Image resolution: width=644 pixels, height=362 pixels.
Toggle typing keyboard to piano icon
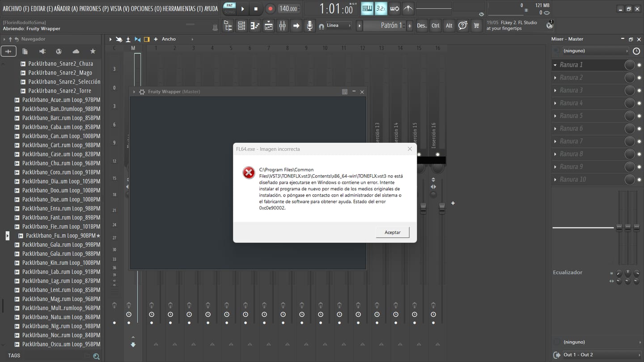coord(367,8)
